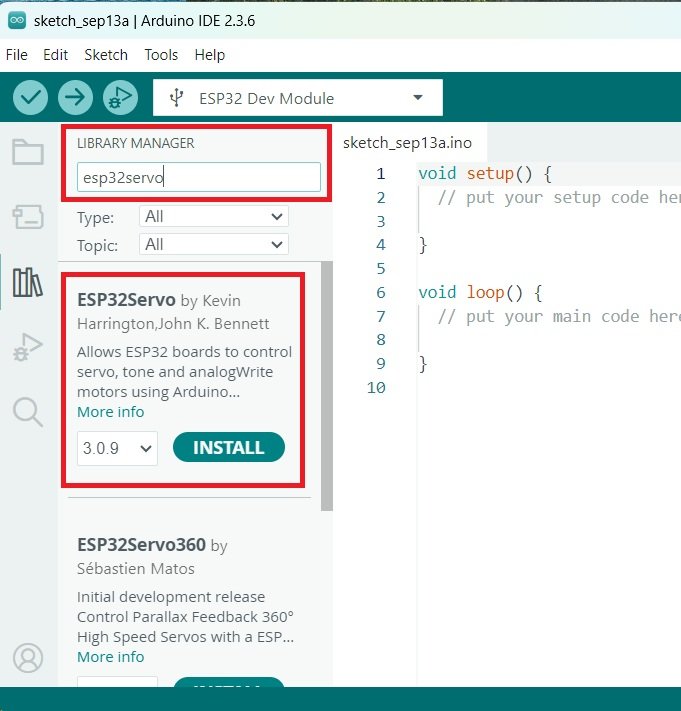Install the ESP32Servo library
This screenshot has width=681, height=711.
point(229,448)
